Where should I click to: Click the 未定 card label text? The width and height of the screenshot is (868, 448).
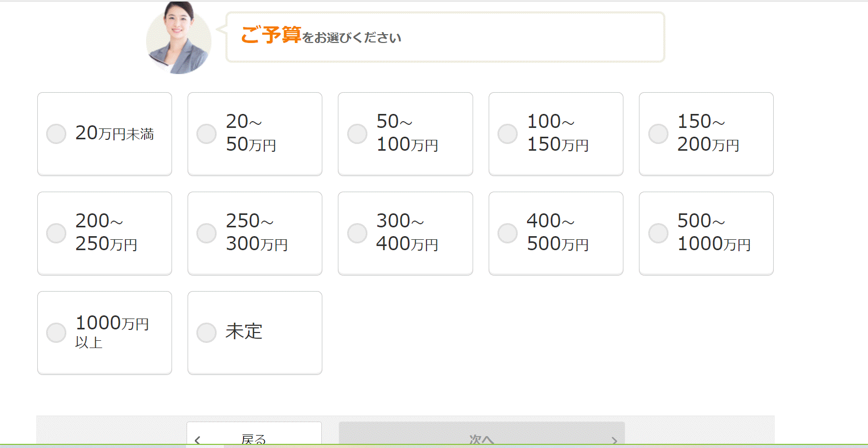(x=244, y=331)
